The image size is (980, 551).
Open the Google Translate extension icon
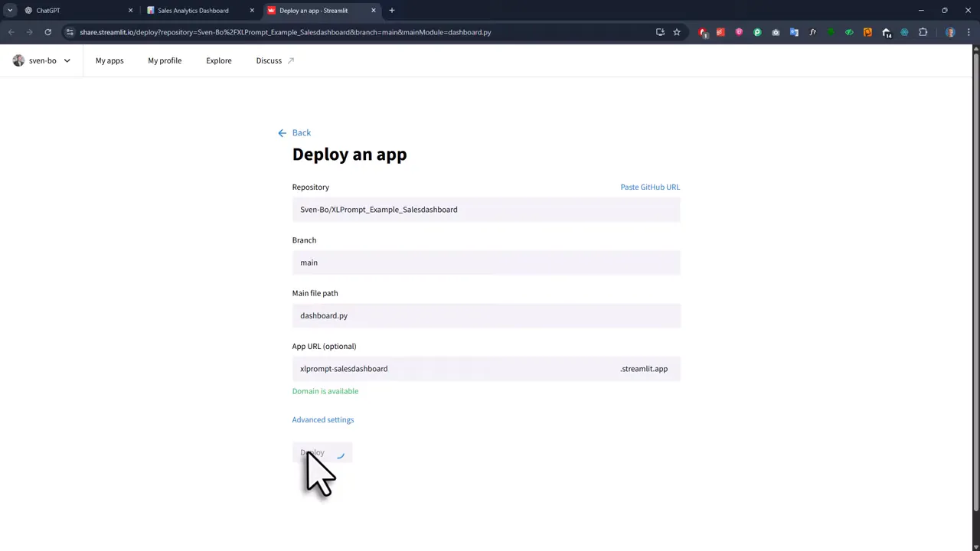[792, 32]
